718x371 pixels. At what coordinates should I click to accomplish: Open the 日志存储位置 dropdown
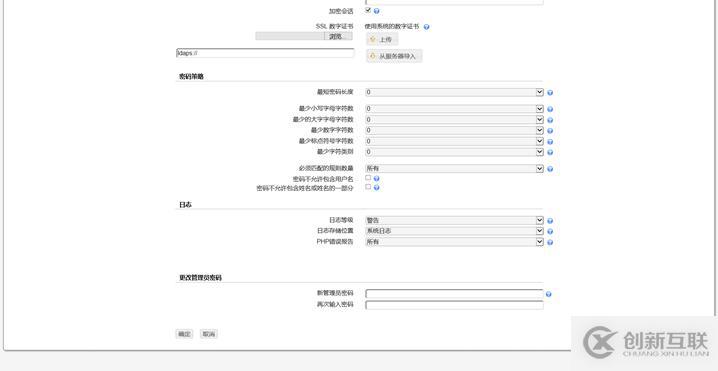click(x=454, y=231)
